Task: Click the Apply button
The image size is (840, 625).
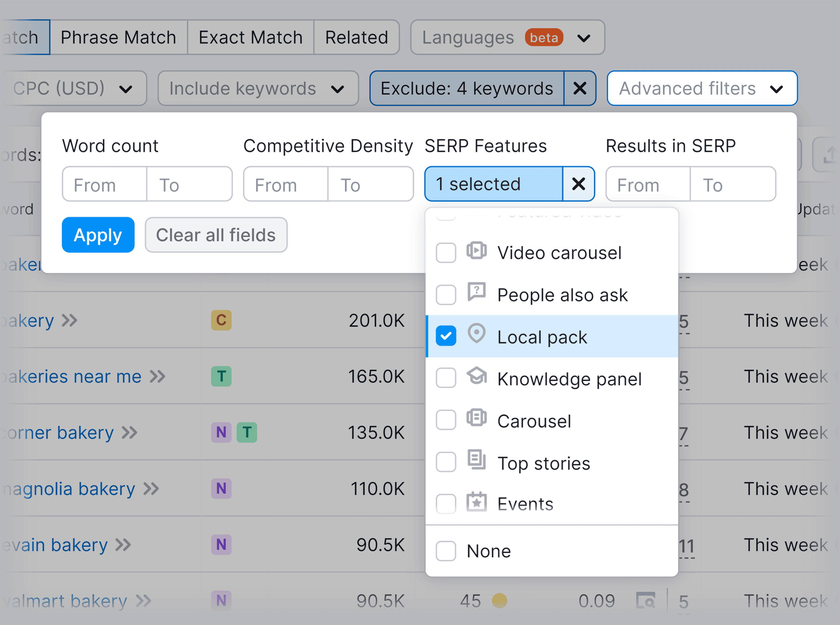Action: pos(98,234)
